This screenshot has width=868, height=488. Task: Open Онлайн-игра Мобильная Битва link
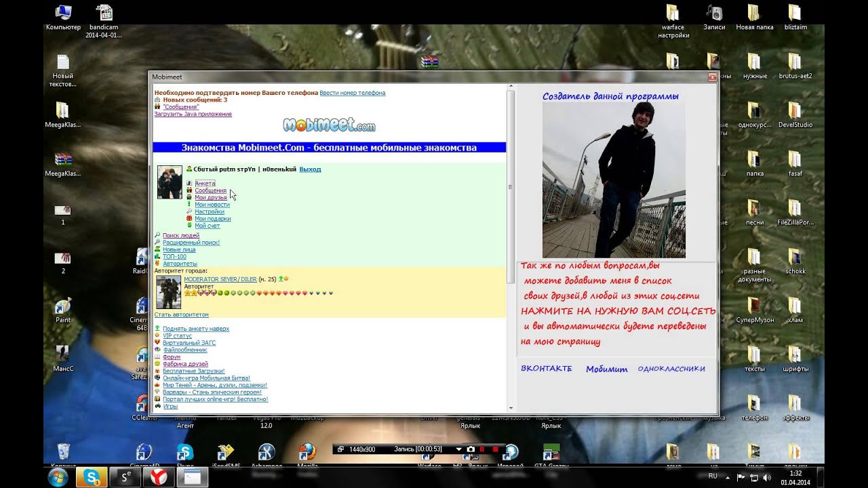207,378
